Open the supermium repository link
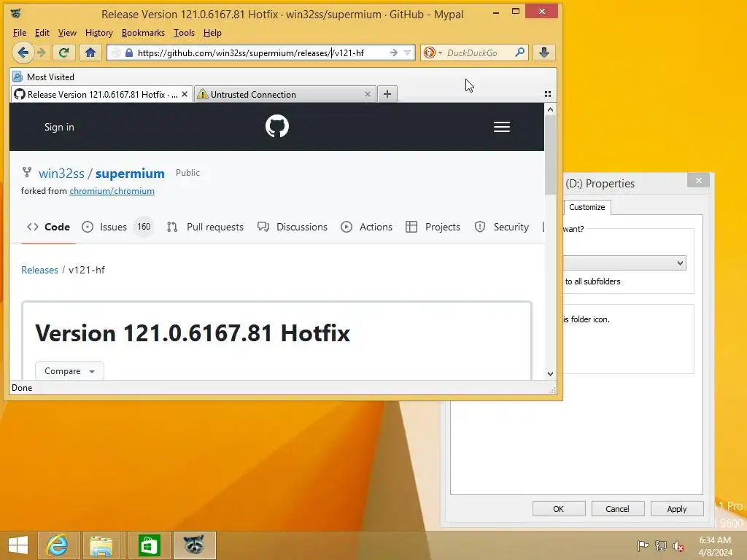Viewport: 747px width, 560px height. tap(130, 174)
